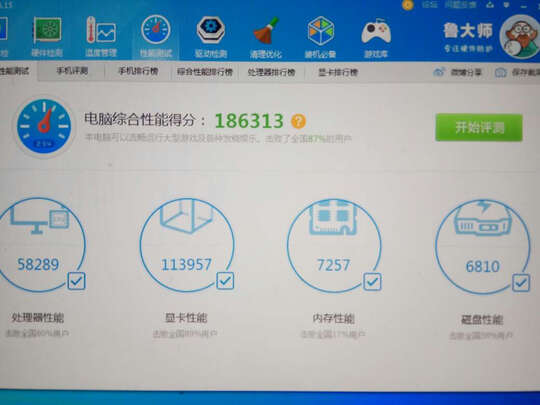Click the skin triangle icon in title bar

click(490, 5)
